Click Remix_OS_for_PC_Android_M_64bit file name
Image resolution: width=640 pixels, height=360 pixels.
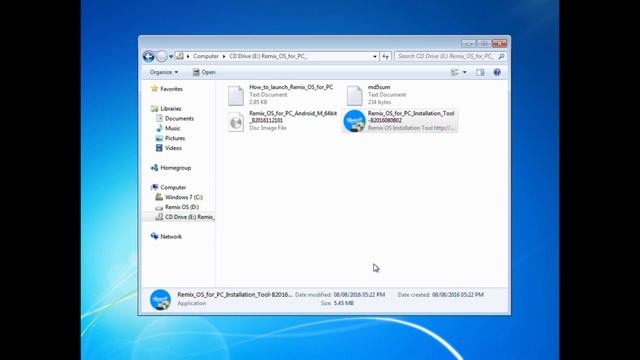point(293,117)
